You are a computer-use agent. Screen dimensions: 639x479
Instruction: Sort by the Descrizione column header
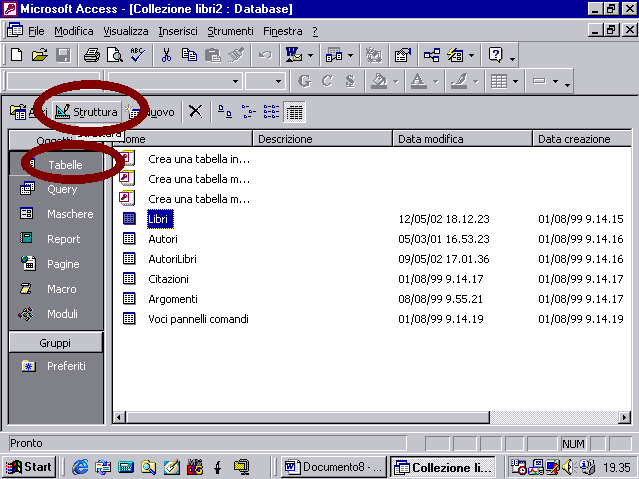322,139
